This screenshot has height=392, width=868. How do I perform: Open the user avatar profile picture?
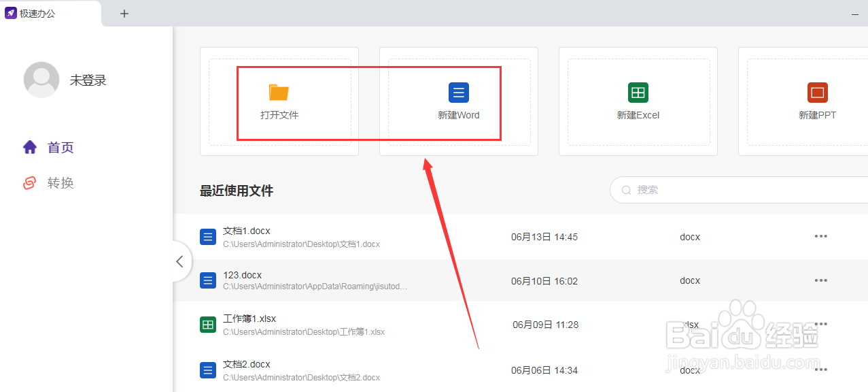pyautogui.click(x=41, y=79)
